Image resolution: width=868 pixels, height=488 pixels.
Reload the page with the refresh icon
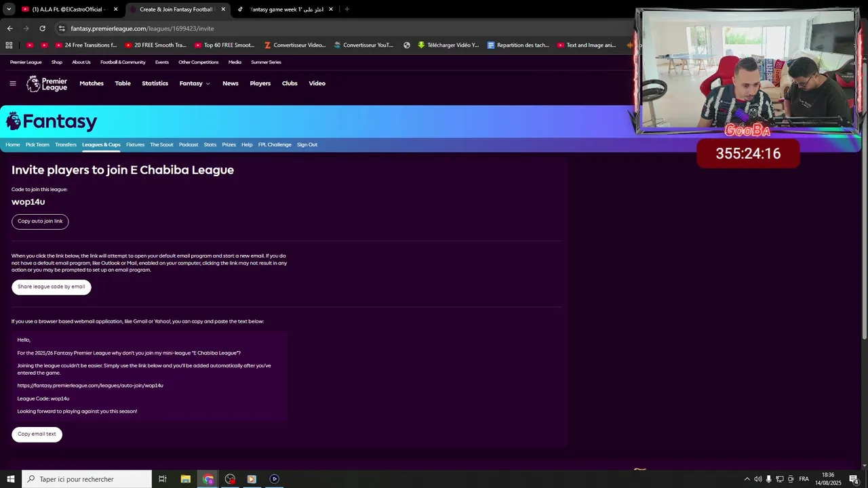point(42,28)
